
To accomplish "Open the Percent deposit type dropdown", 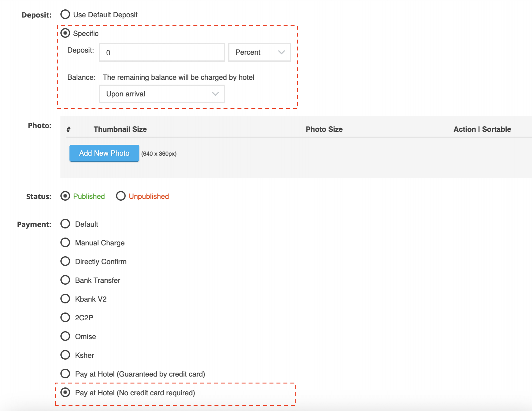I will (x=259, y=53).
